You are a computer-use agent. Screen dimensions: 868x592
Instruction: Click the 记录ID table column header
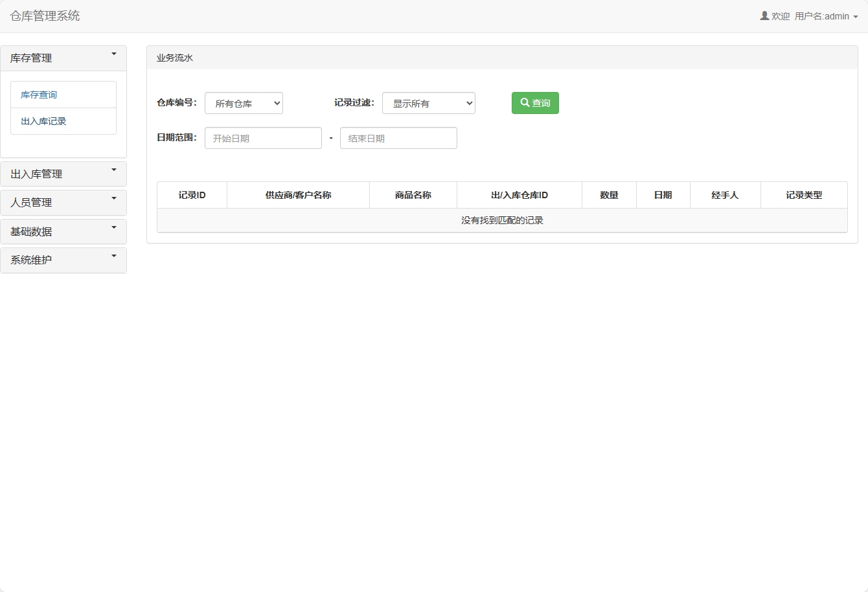[191, 194]
